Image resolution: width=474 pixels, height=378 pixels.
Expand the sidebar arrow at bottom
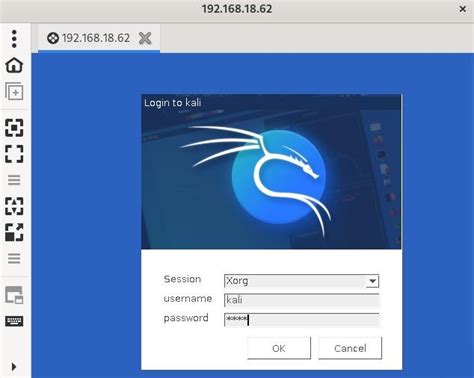14,367
